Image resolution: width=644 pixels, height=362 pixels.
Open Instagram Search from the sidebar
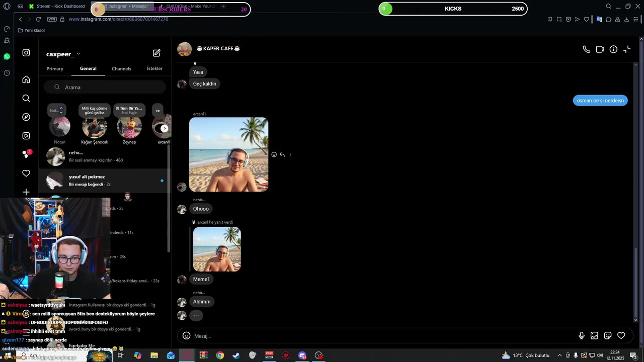tap(26, 98)
